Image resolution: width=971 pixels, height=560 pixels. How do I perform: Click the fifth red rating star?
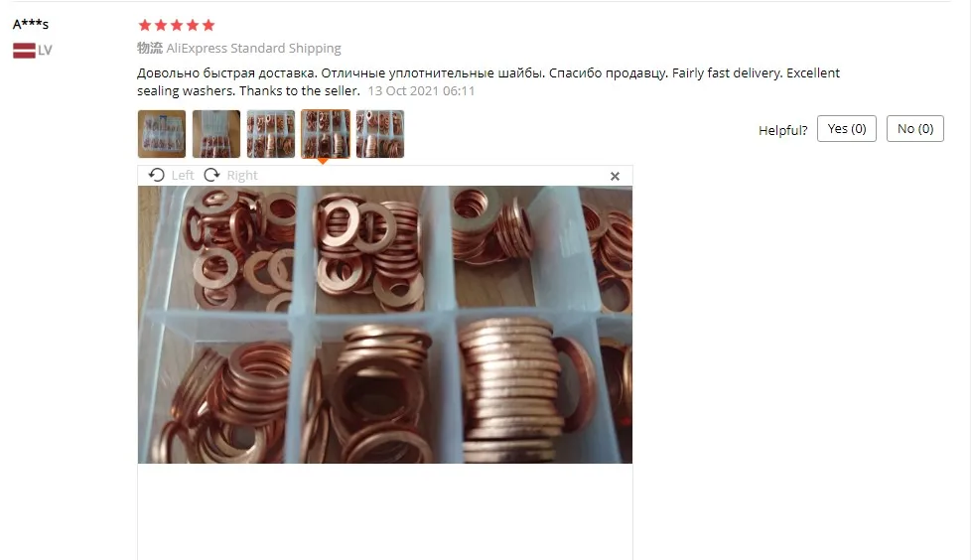(x=208, y=26)
